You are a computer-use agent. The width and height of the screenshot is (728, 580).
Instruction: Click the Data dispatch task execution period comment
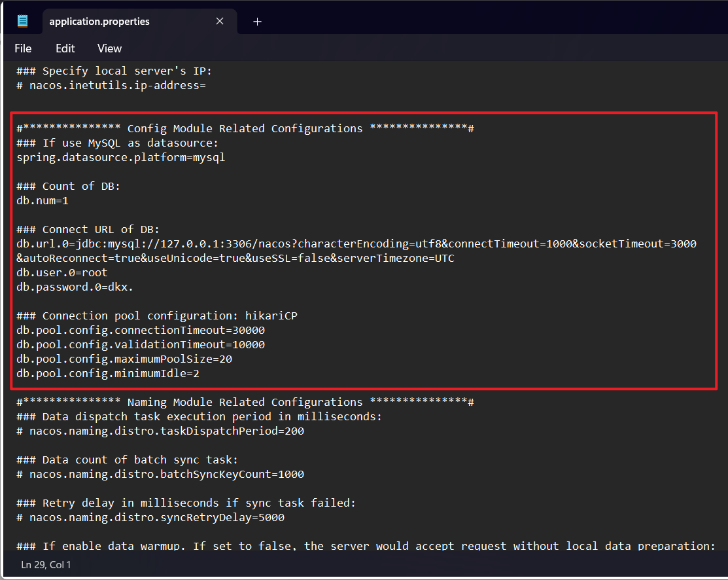coord(199,417)
